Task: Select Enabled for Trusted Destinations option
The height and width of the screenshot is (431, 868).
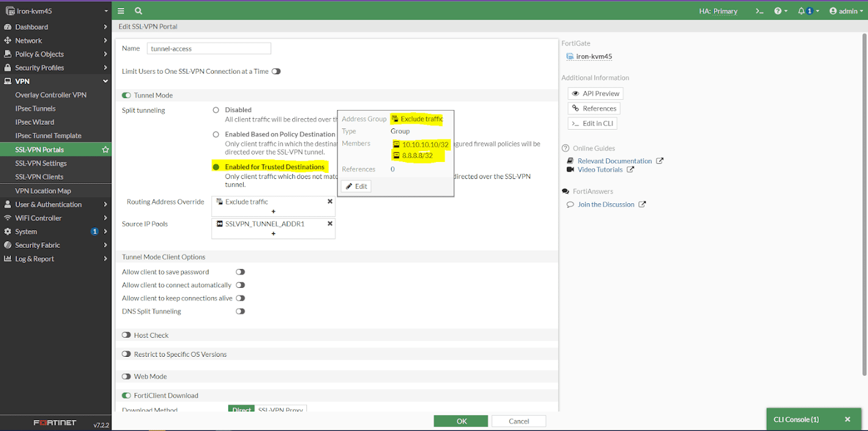Action: coord(216,167)
